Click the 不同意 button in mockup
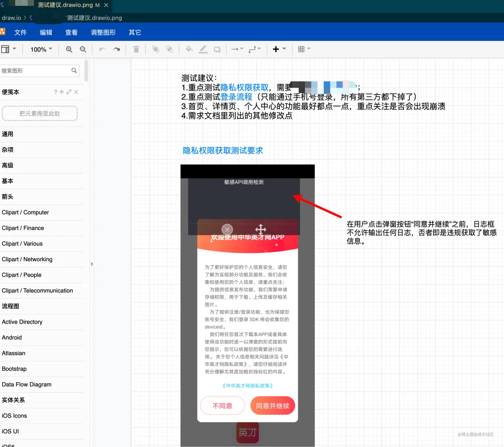 click(x=222, y=406)
